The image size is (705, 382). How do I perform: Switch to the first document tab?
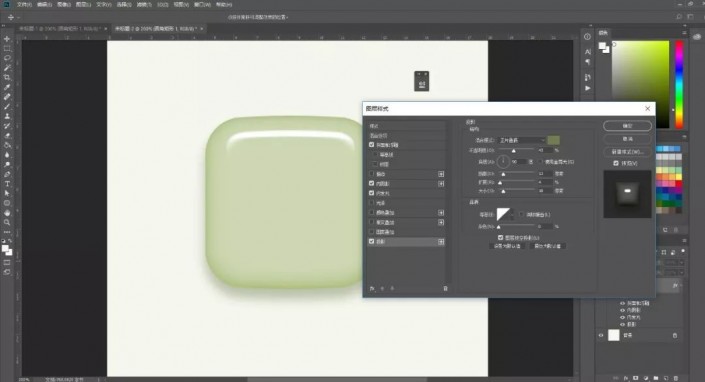pyautogui.click(x=59, y=28)
